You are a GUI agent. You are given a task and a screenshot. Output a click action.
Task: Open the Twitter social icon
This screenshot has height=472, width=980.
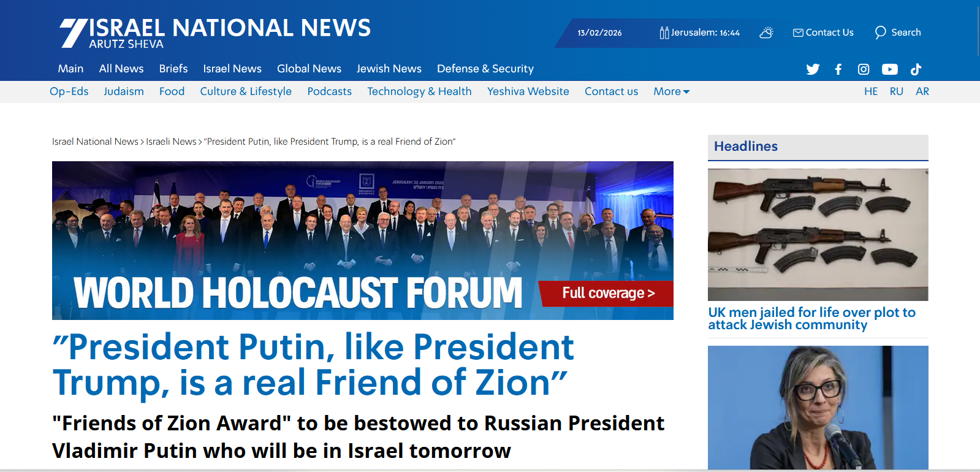click(813, 69)
